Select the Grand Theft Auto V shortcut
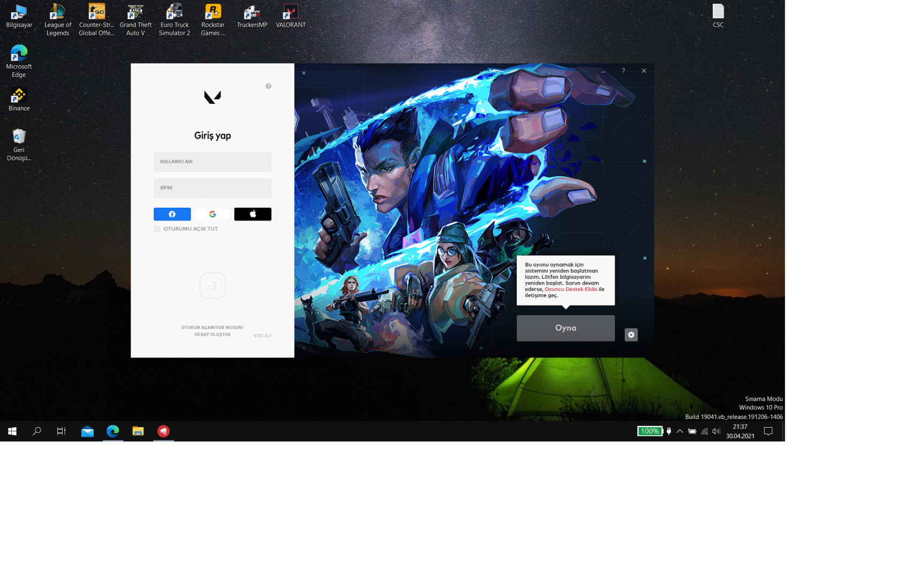Viewport: 924px width, 578px height. [x=135, y=20]
